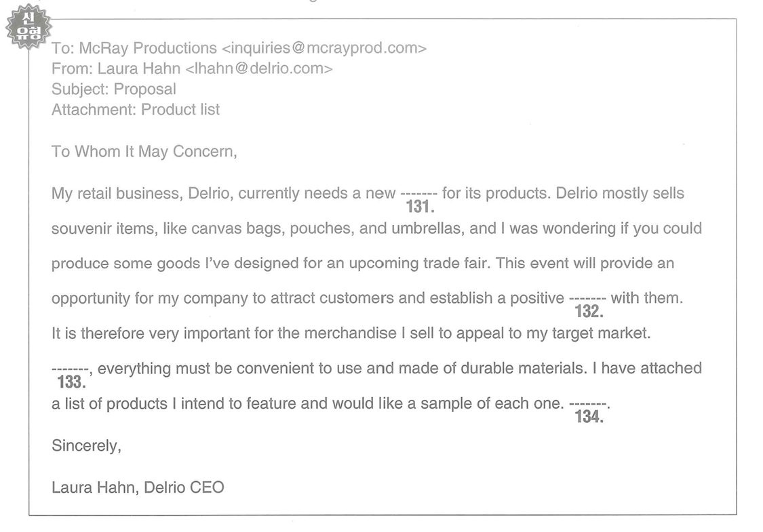The image size is (763, 532).
Task: Click the To Whom It May Concern greeting
Action: pyautogui.click(x=144, y=151)
